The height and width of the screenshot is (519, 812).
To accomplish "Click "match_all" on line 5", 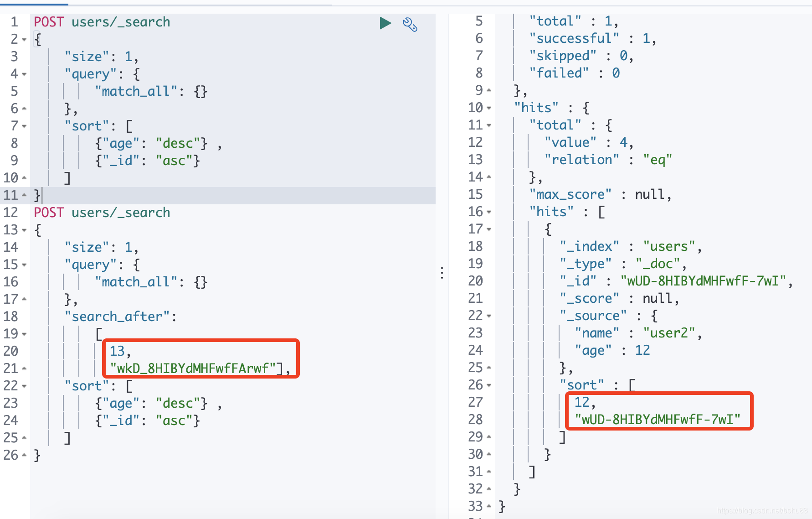I will point(136,91).
